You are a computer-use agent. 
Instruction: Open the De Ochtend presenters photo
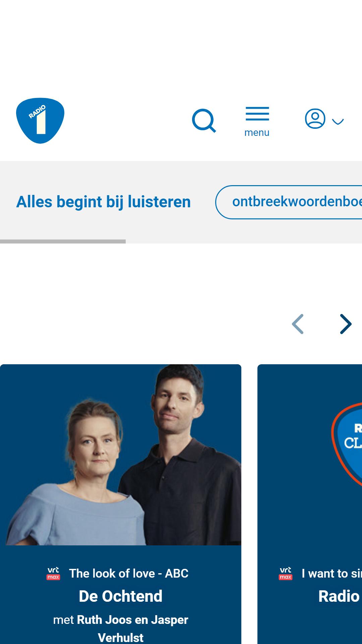pos(121,455)
